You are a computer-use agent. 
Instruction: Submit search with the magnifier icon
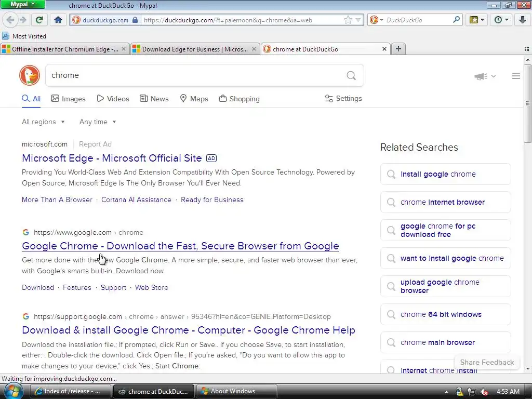351,75
